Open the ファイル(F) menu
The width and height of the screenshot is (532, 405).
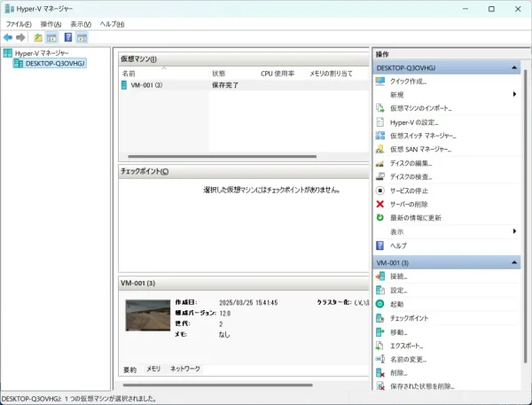point(19,24)
